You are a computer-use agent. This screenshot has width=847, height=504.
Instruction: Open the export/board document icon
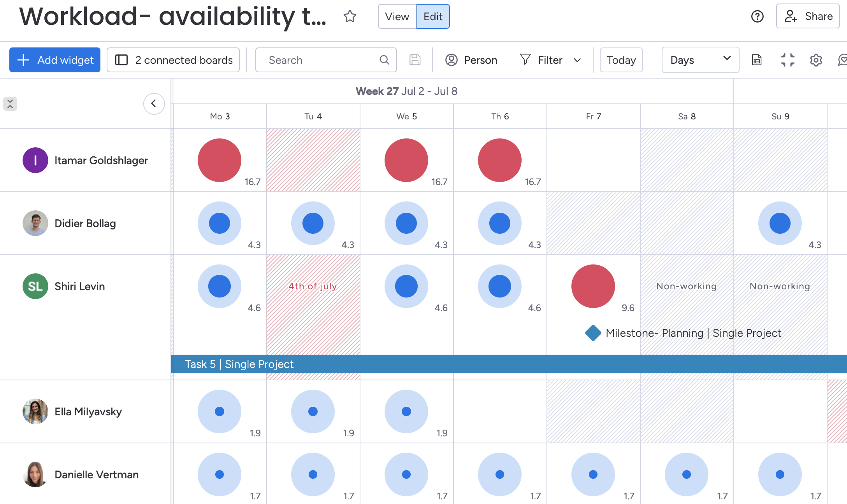756,60
